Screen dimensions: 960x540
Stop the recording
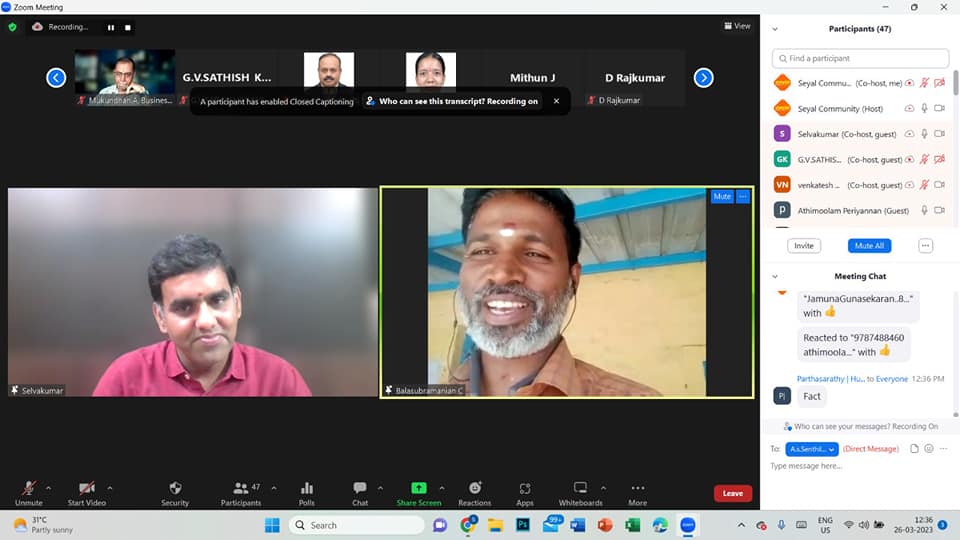click(127, 27)
